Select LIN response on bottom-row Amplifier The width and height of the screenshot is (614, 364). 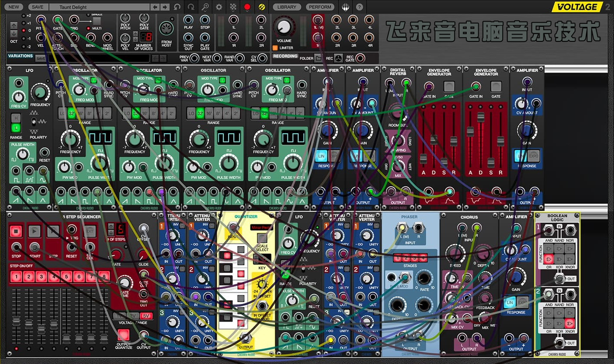click(x=510, y=302)
